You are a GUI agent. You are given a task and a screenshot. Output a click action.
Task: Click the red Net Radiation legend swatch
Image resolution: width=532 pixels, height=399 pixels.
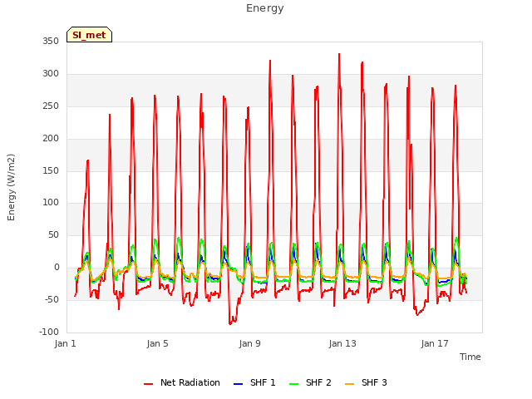[148, 384]
